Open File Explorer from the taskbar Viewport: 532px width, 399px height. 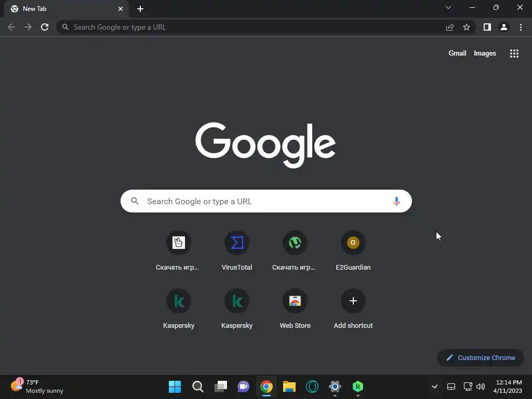pos(289,387)
